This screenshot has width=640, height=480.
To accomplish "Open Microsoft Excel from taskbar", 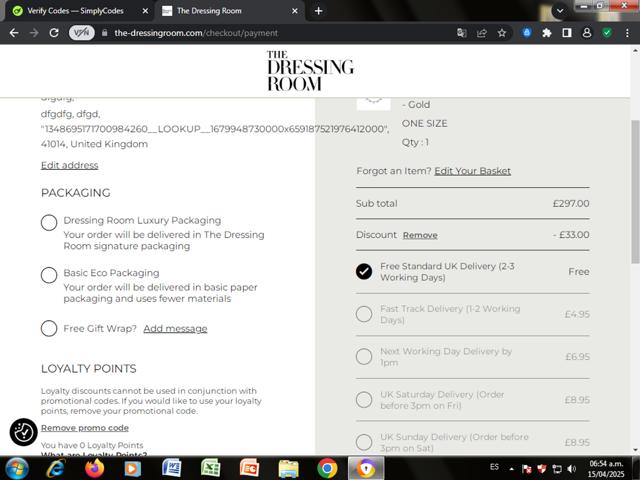I will point(211,468).
